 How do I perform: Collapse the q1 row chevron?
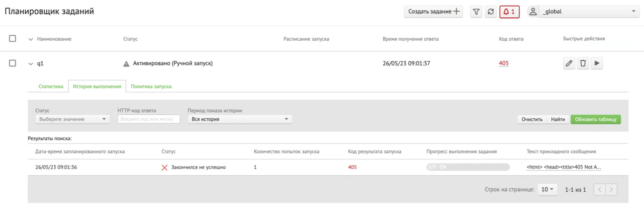click(x=31, y=64)
